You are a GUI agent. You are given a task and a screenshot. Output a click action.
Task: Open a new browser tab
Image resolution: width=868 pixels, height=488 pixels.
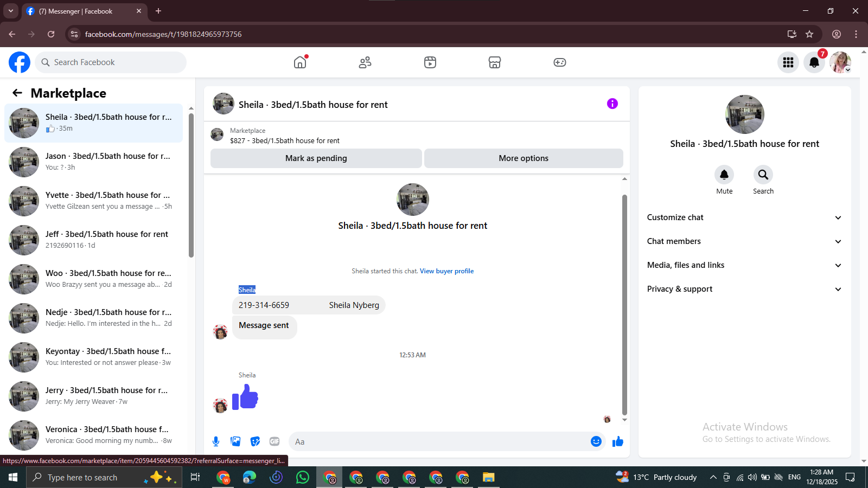click(158, 11)
